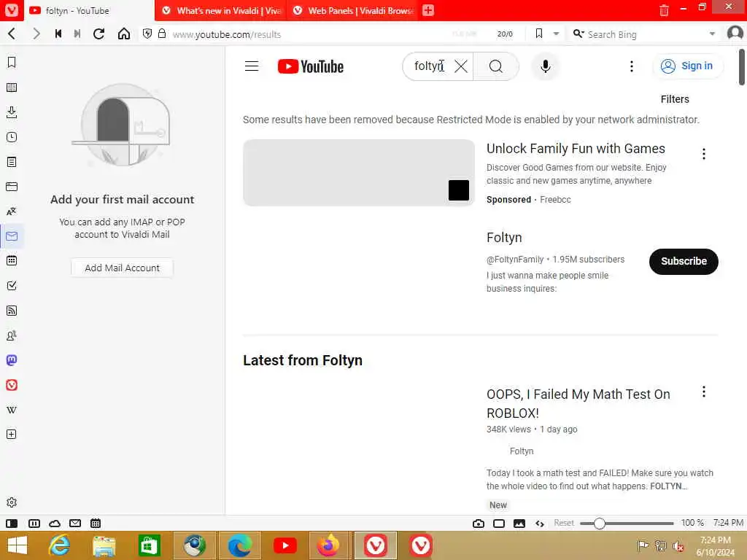Open the Vivaldi web panel

click(12, 385)
